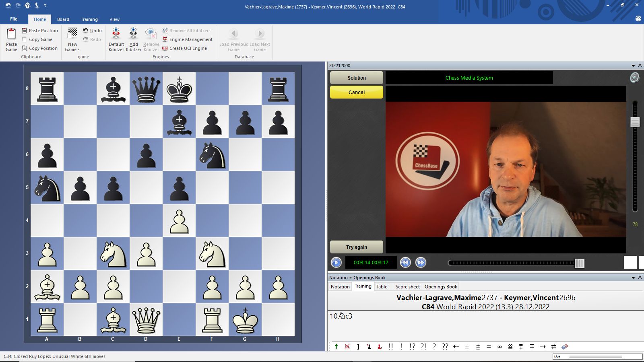This screenshot has height=362, width=644.
Task: Click the fast-forward button in media player
Action: coord(421,263)
